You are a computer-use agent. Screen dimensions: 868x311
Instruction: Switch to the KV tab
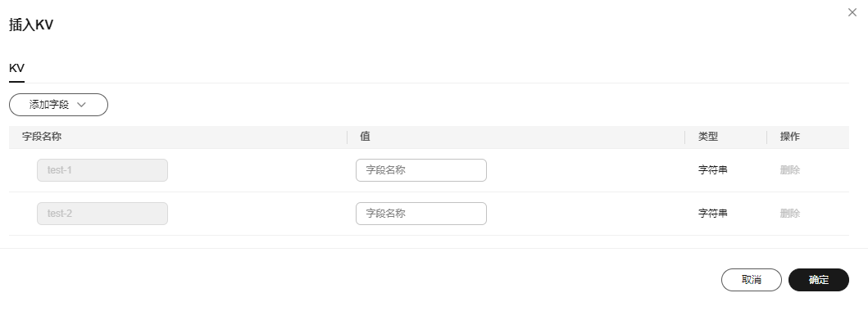[16, 69]
